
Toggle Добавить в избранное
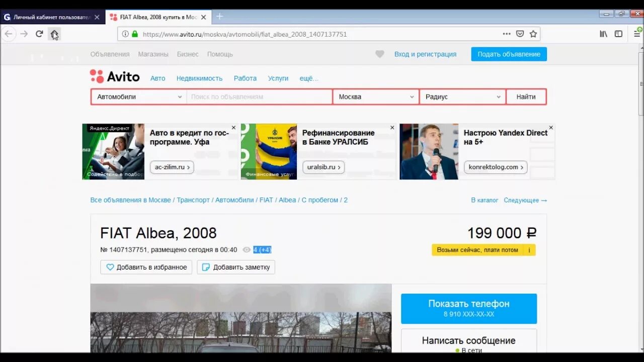coord(146,267)
